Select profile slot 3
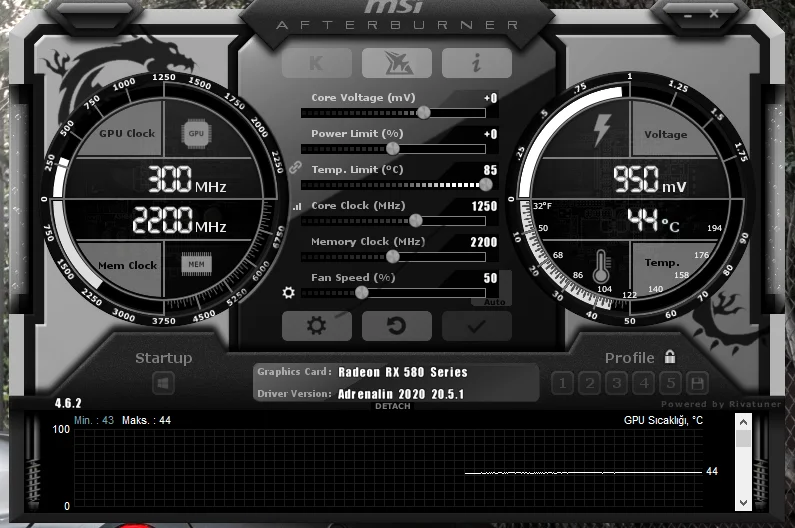The height and width of the screenshot is (528, 795). click(617, 383)
